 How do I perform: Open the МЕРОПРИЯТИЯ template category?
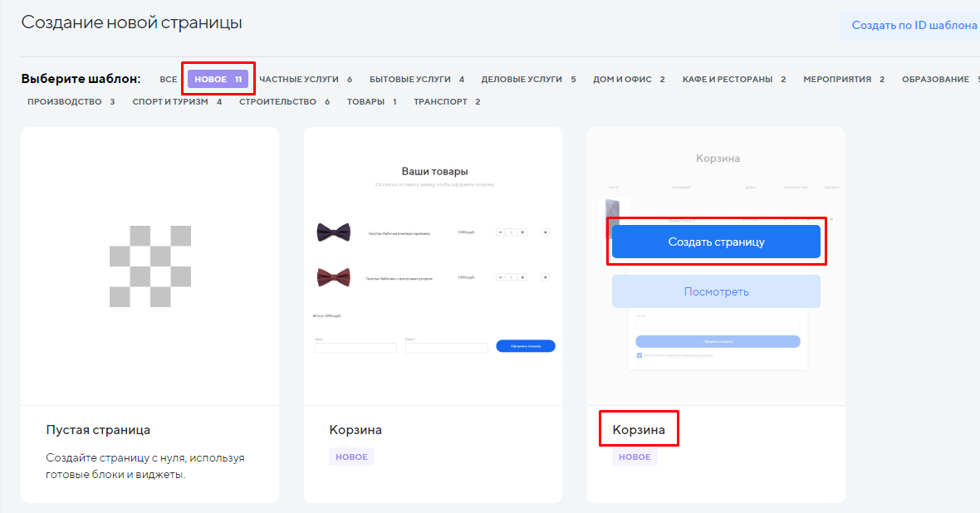point(843,80)
